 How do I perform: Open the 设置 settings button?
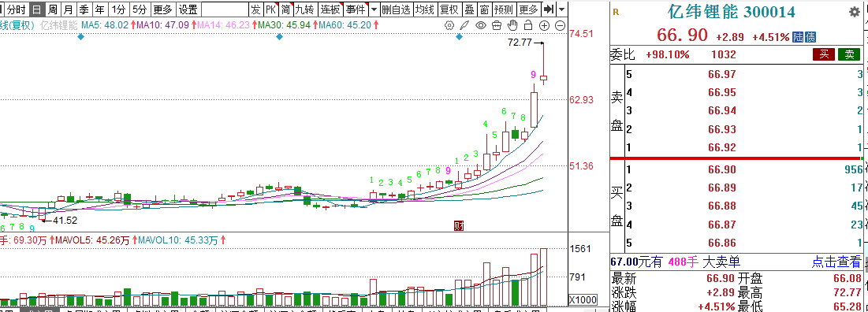[x=188, y=9]
